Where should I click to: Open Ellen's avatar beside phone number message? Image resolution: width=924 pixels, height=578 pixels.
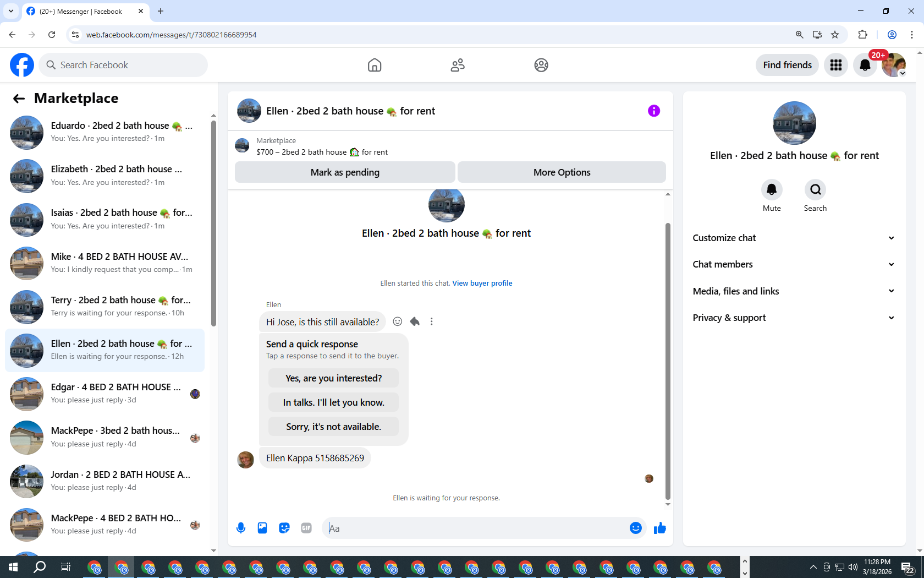[x=245, y=460]
